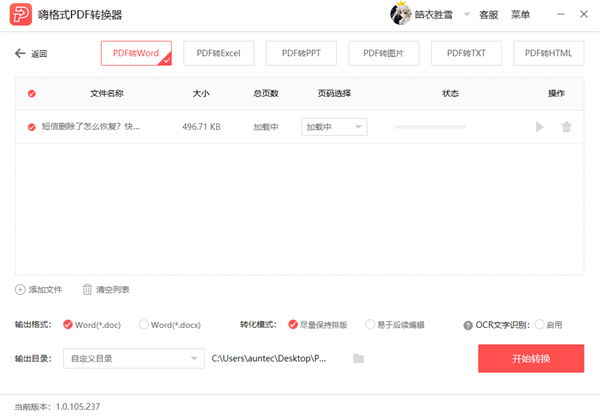Click the folder icon to browse output path
Image resolution: width=600 pixels, height=419 pixels.
pyautogui.click(x=358, y=358)
